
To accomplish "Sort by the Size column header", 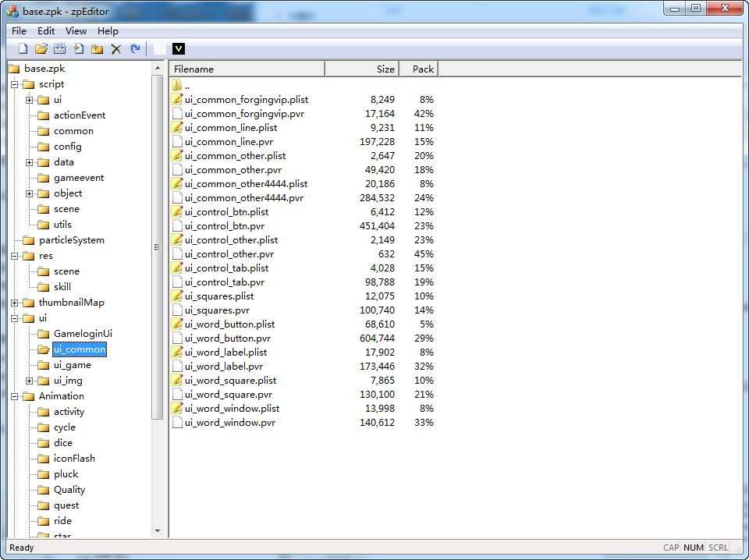I will click(x=362, y=69).
